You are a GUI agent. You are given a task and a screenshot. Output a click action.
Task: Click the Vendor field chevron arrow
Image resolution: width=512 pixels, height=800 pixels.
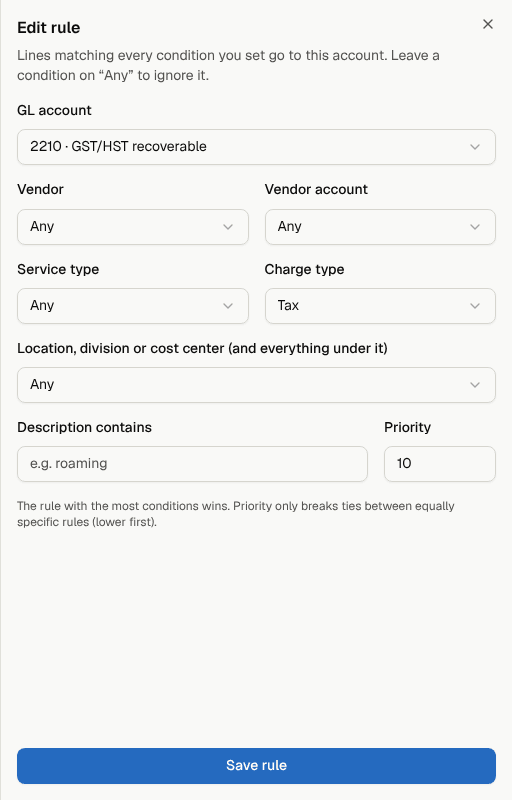point(228,227)
